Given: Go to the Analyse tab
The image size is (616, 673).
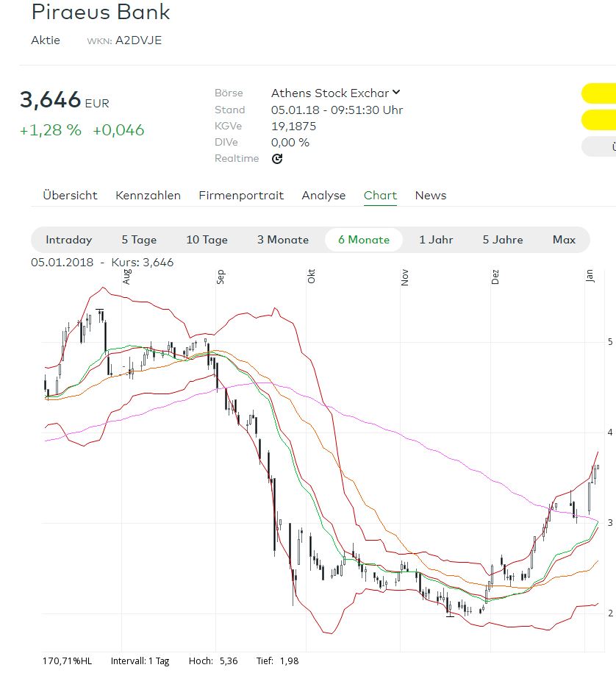Looking at the screenshot, I should point(323,196).
